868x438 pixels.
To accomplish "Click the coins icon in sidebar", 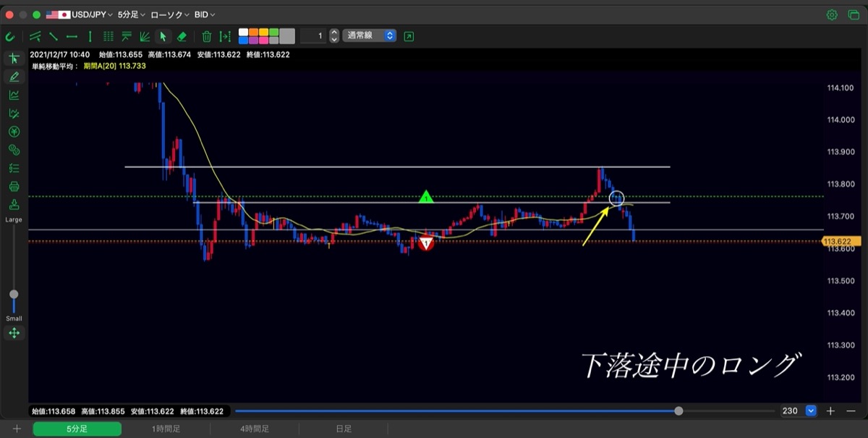I will (x=14, y=150).
